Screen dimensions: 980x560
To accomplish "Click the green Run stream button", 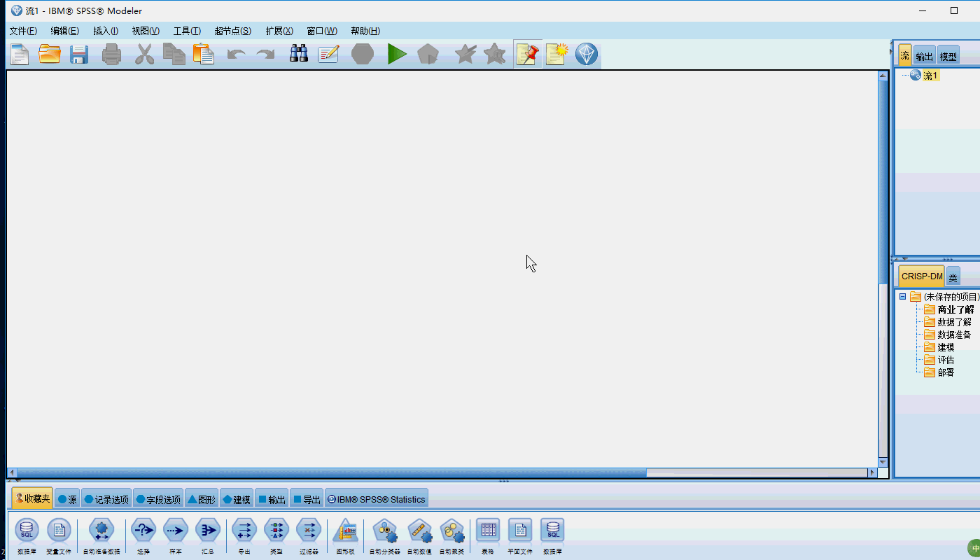I will pos(397,54).
